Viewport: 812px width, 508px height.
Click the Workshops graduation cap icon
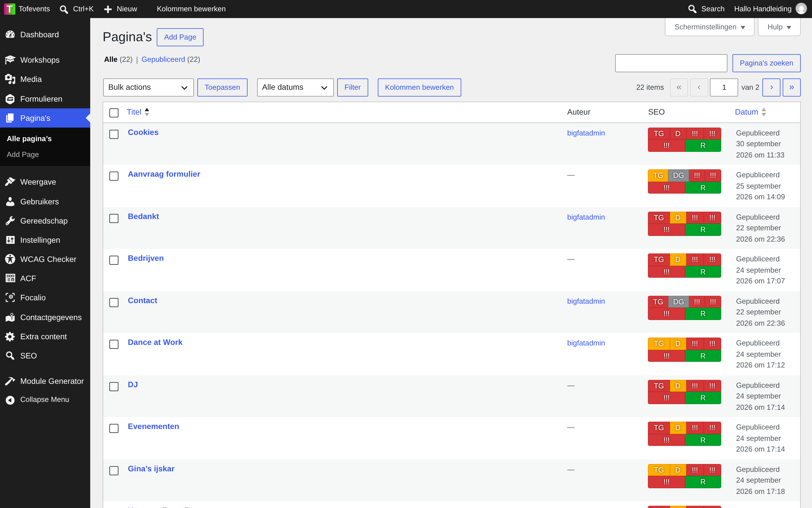pos(10,60)
